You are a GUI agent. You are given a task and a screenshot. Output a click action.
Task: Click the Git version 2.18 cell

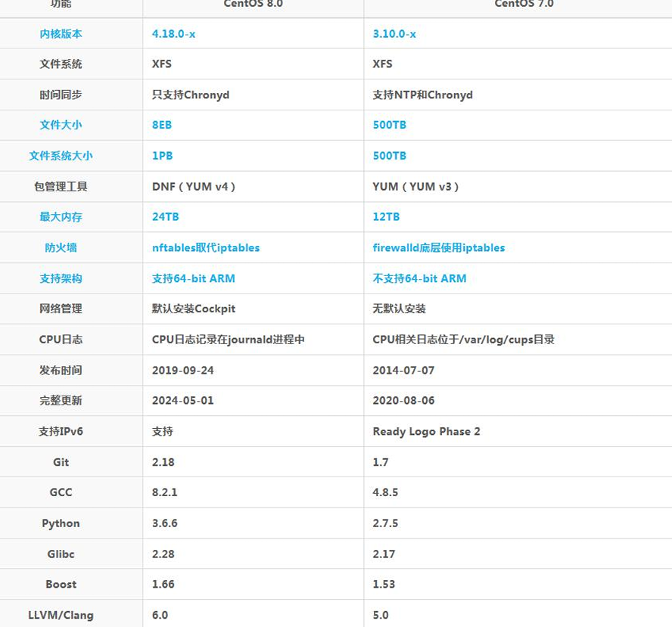pos(163,462)
